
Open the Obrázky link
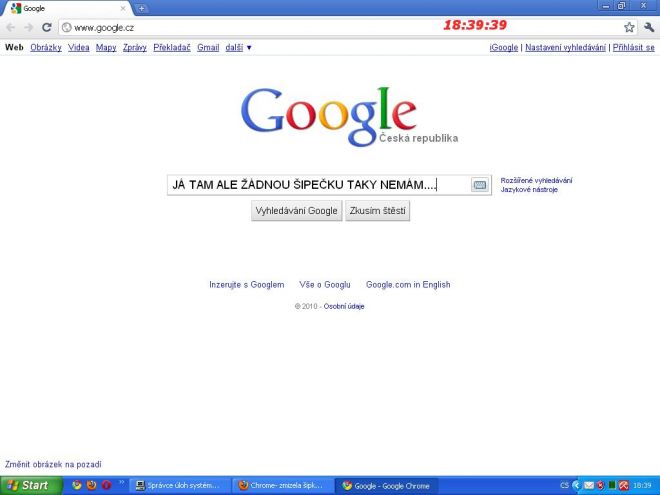click(x=46, y=48)
